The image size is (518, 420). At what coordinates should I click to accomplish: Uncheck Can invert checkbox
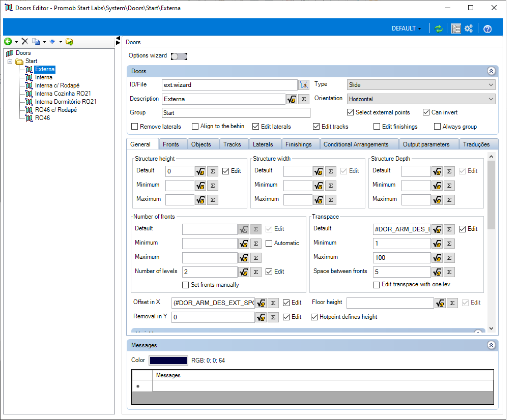point(426,112)
